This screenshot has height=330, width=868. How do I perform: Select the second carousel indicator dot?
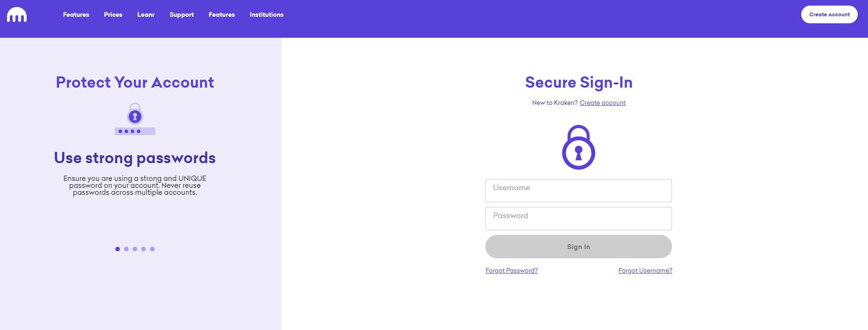[126, 249]
